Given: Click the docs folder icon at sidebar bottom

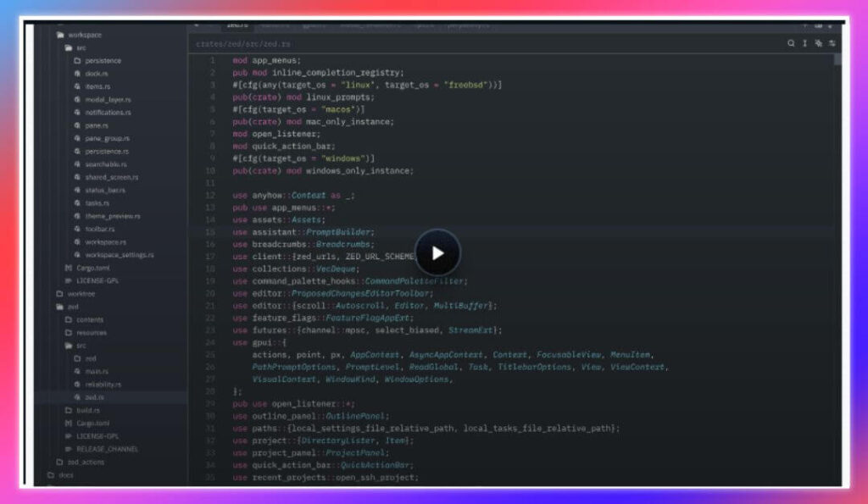Looking at the screenshot, I should tap(50, 475).
